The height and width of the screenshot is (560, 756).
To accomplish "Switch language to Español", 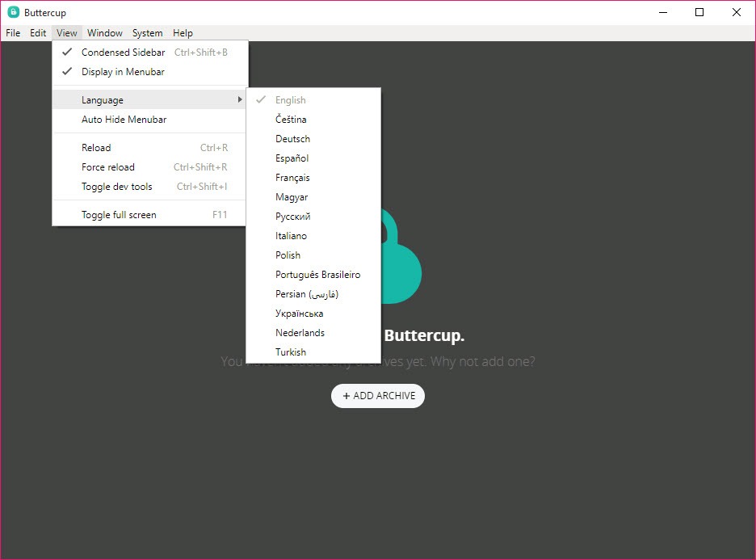I will [x=313, y=158].
